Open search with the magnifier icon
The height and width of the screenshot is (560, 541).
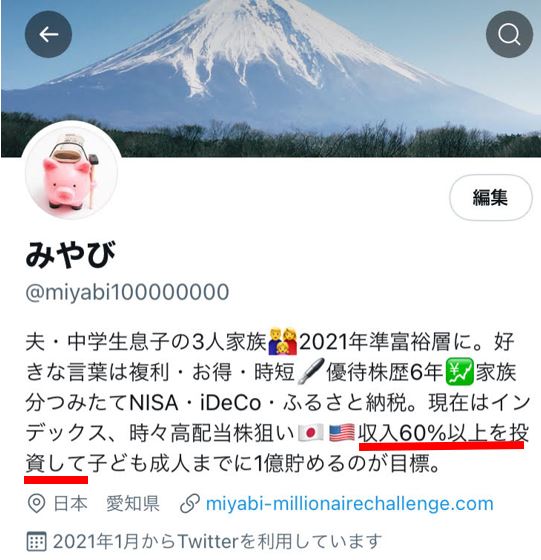point(509,34)
